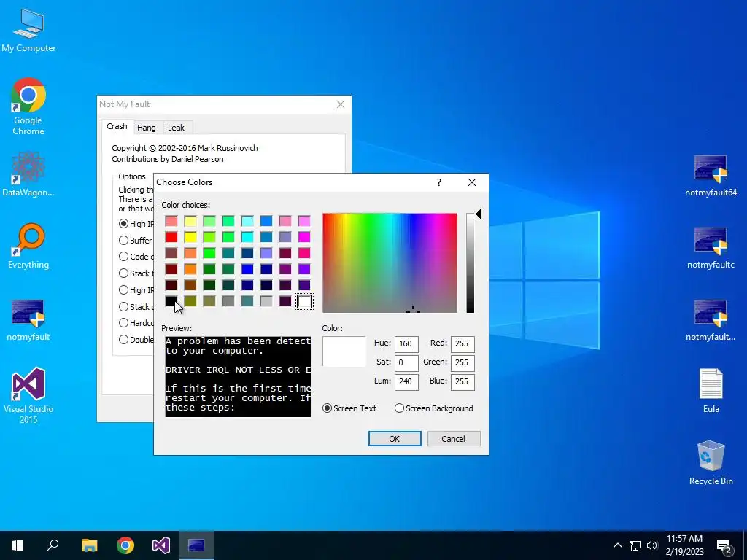Click the solid Color preview box

(344, 351)
